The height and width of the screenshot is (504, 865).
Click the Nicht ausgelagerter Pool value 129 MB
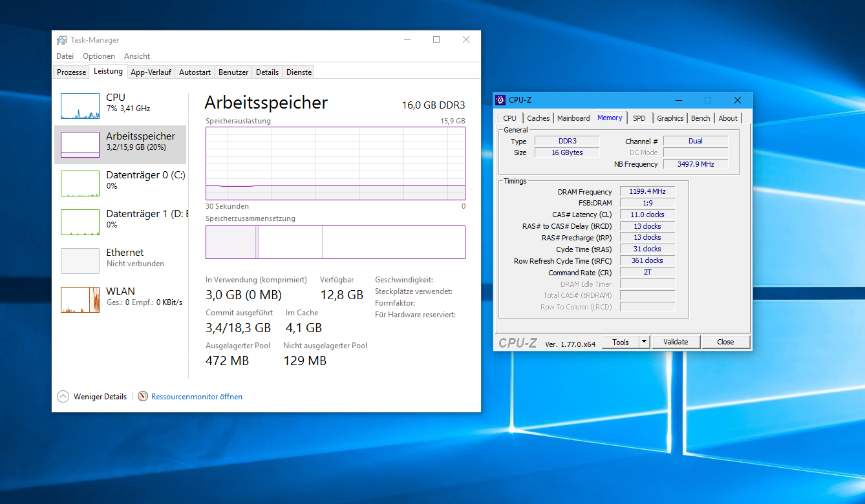click(304, 361)
